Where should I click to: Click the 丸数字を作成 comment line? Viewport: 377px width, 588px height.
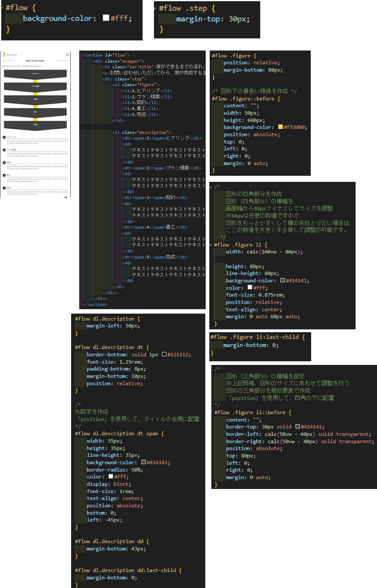click(92, 411)
